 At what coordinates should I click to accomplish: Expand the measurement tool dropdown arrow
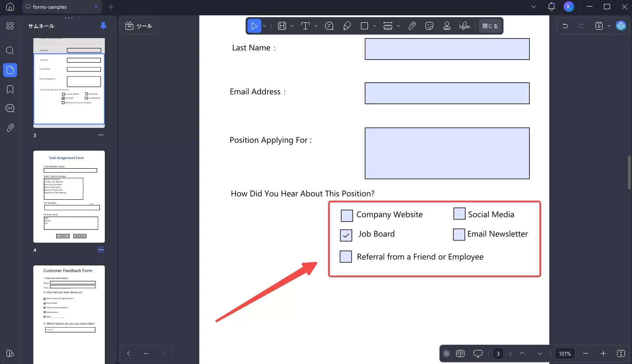point(398,26)
